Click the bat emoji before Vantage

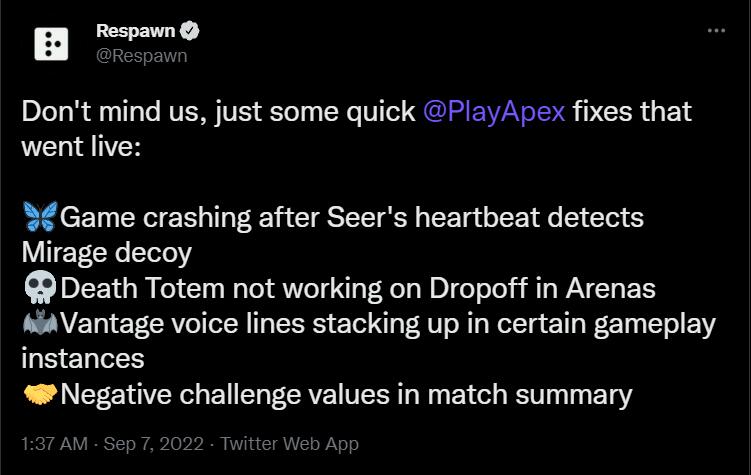39,324
